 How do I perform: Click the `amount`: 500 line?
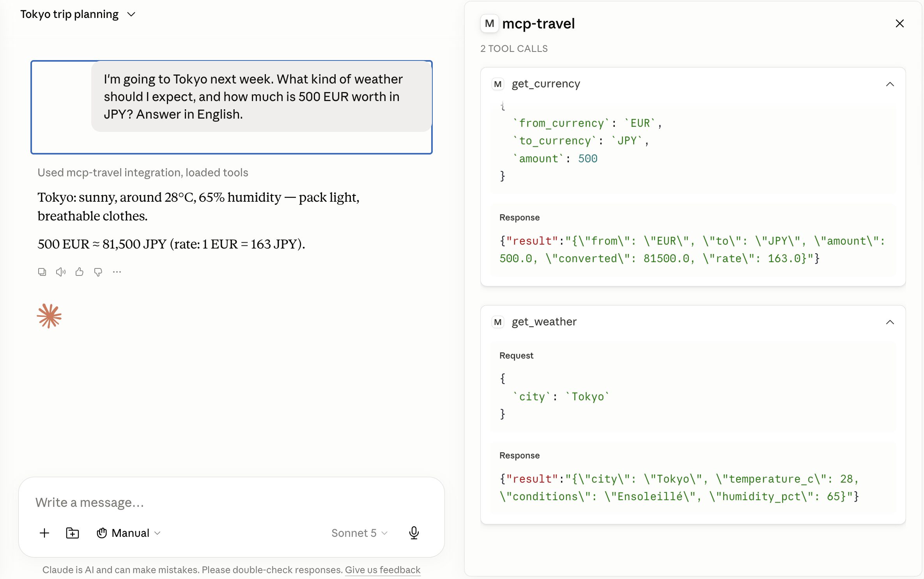(555, 158)
